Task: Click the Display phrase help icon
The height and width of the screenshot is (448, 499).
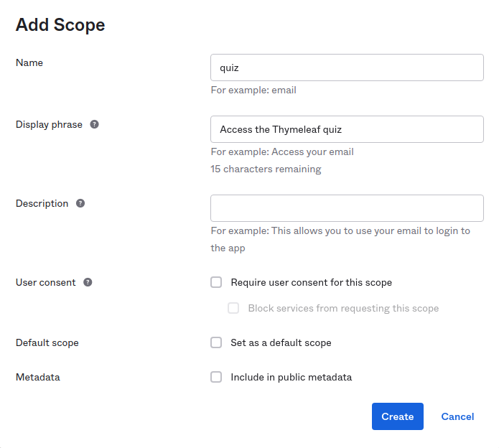Action: point(94,124)
